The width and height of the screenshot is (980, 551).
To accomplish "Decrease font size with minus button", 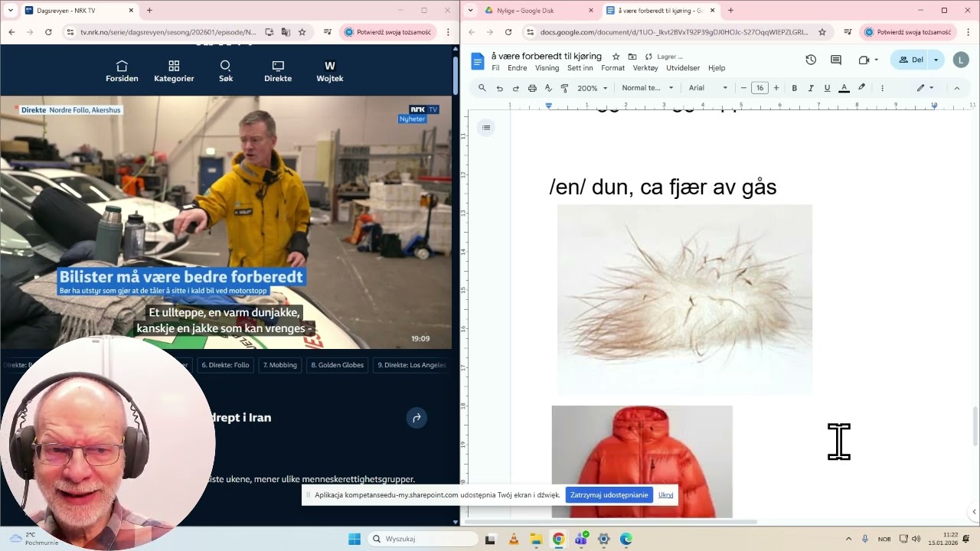I will pos(743,88).
